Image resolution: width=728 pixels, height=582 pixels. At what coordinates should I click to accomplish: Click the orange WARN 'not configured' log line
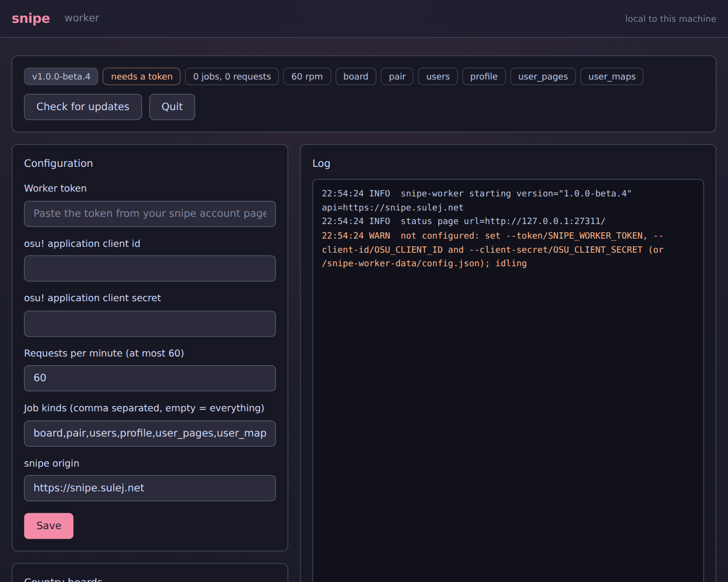click(x=493, y=249)
